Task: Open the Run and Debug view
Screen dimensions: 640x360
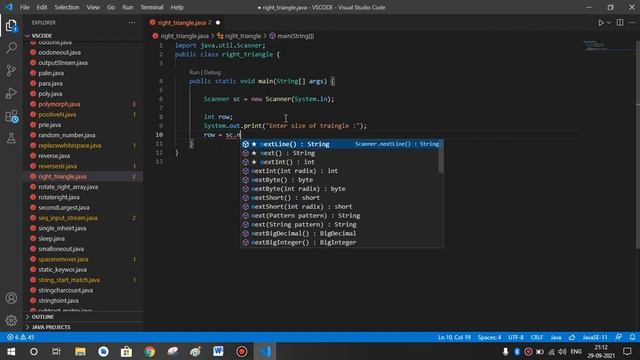Action: 11,93
